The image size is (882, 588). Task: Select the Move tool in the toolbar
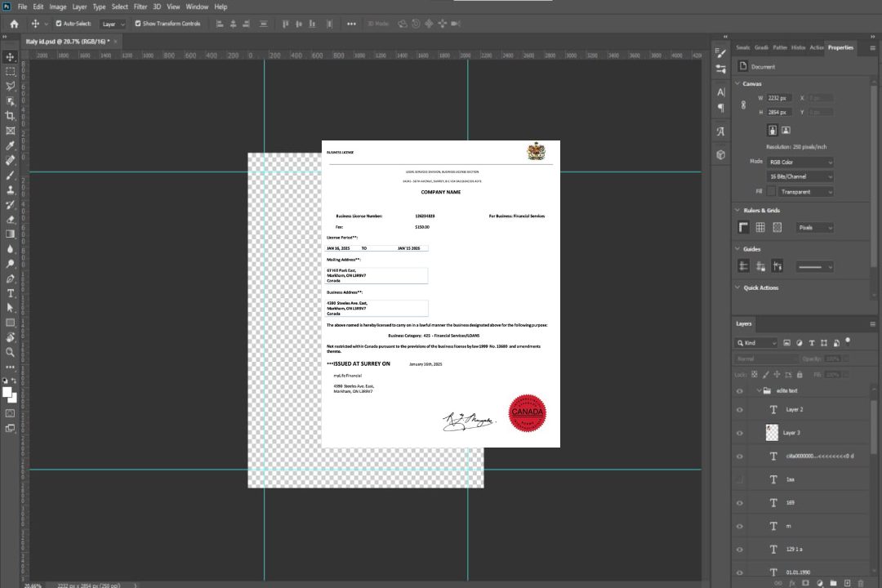[x=10, y=57]
